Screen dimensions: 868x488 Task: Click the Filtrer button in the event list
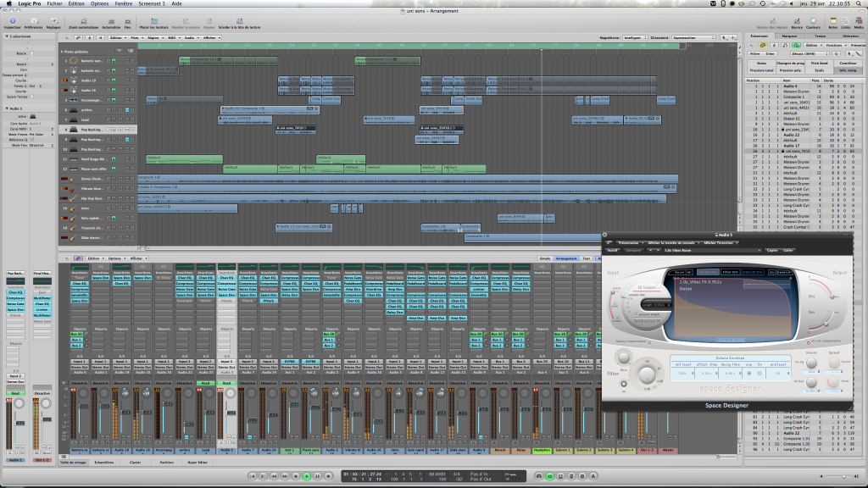(755, 53)
